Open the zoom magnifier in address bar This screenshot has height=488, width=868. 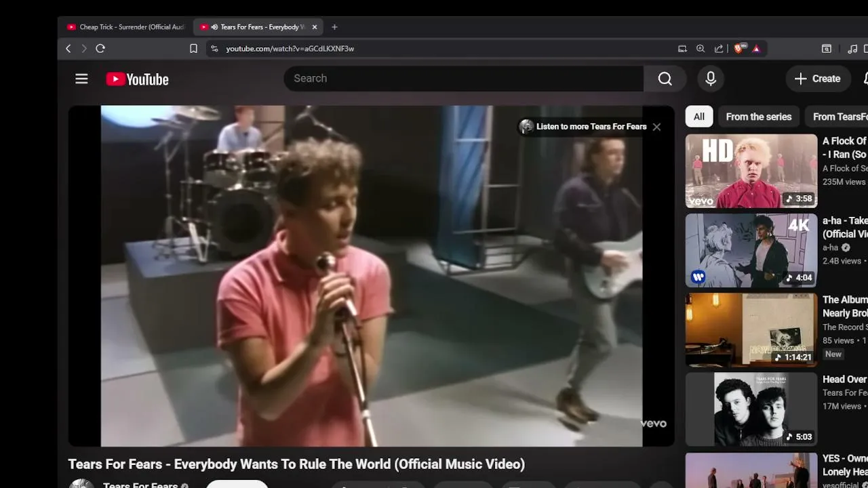click(x=701, y=49)
